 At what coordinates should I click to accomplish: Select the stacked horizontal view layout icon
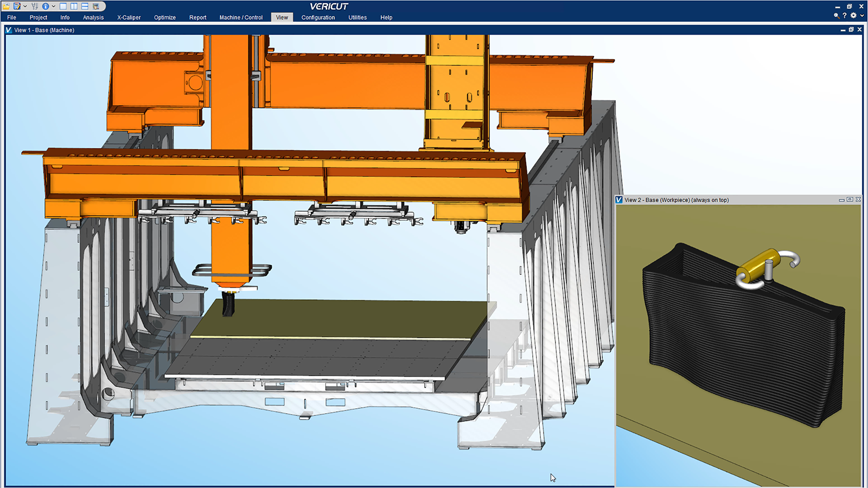pyautogui.click(x=85, y=7)
